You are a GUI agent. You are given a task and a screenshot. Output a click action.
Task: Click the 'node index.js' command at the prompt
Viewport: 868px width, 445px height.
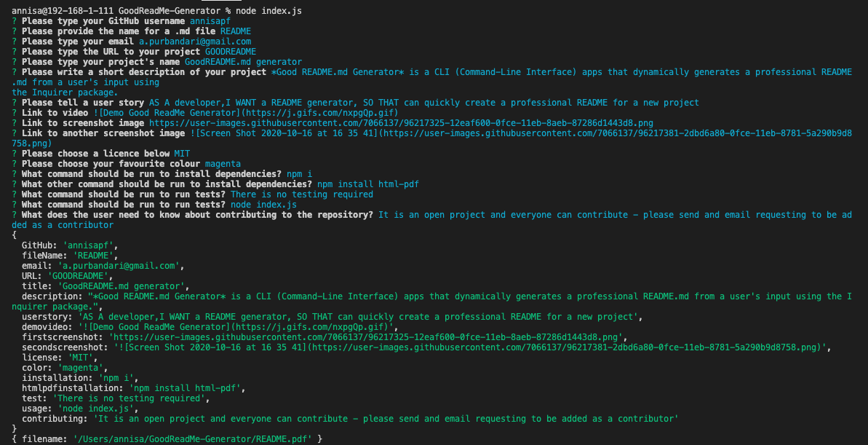click(268, 10)
